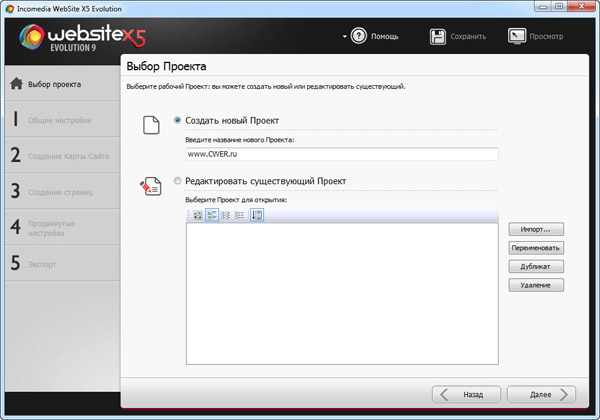
Task: Switch project list to tiles view
Action: 212,215
